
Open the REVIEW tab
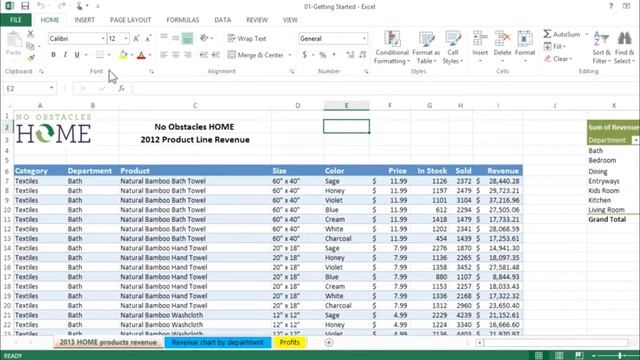coord(257,20)
